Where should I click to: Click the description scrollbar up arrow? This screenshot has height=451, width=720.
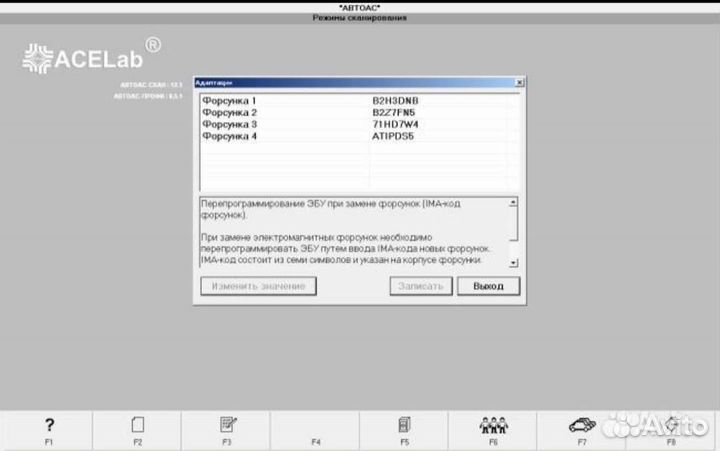513,203
